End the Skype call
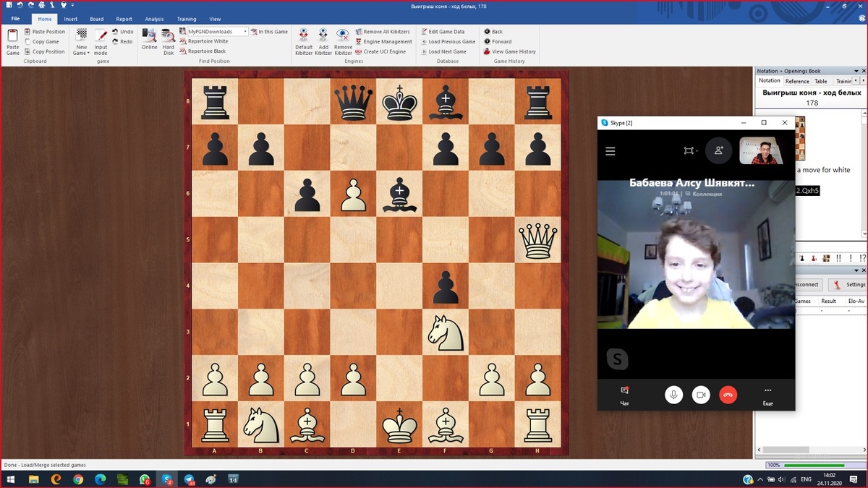868x488 pixels. [728, 395]
